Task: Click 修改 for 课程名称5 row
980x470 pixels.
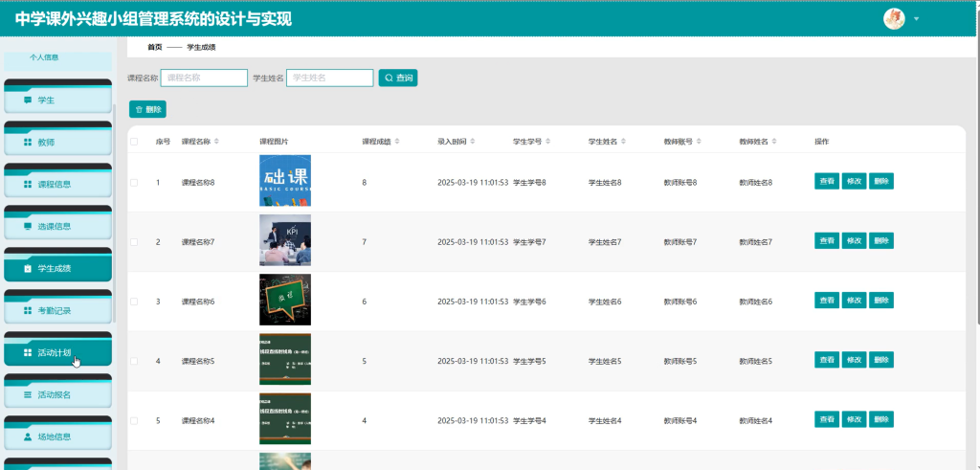Action: coord(854,360)
